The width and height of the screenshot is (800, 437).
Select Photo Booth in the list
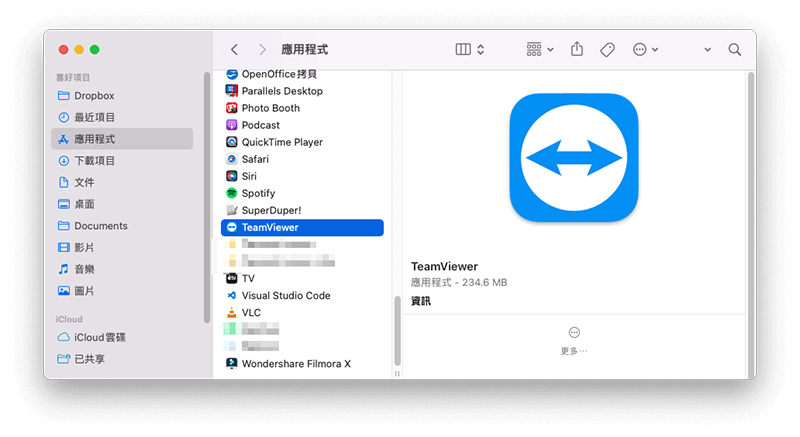302,108
